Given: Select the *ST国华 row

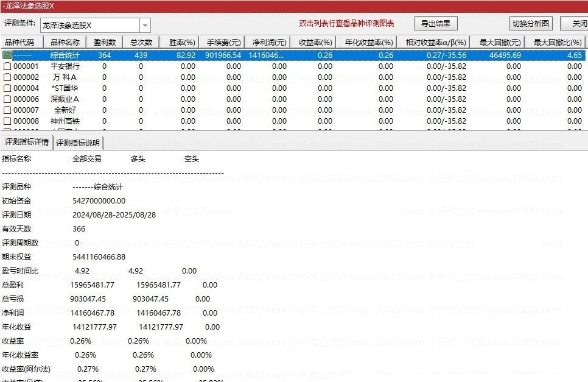Looking at the screenshot, I should pyautogui.click(x=293, y=88).
